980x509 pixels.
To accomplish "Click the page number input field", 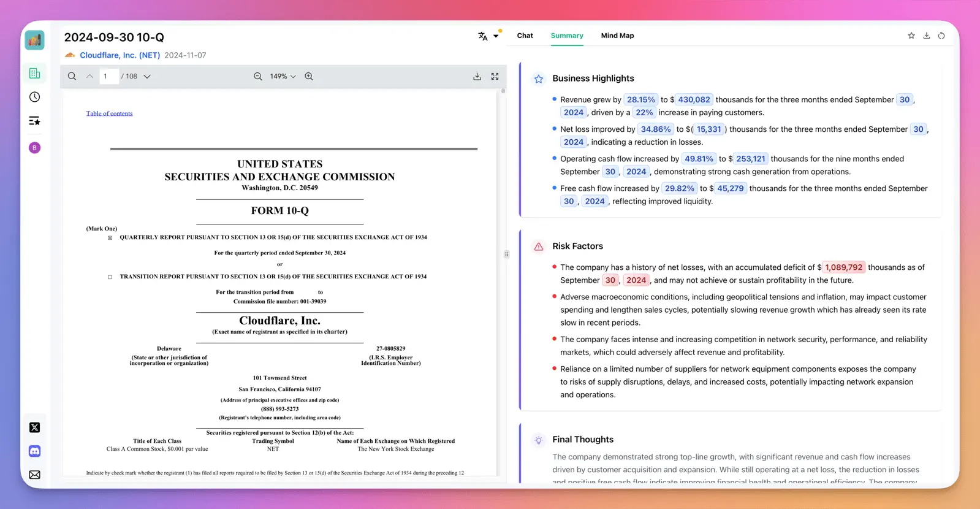I will point(108,77).
